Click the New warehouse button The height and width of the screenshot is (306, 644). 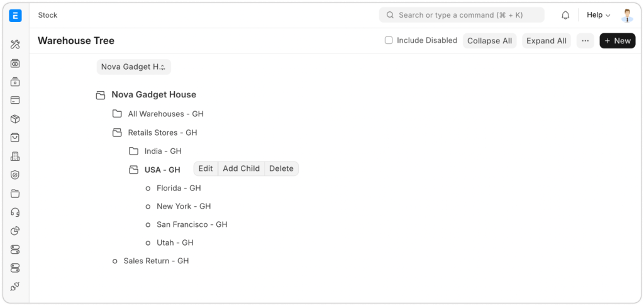point(617,41)
